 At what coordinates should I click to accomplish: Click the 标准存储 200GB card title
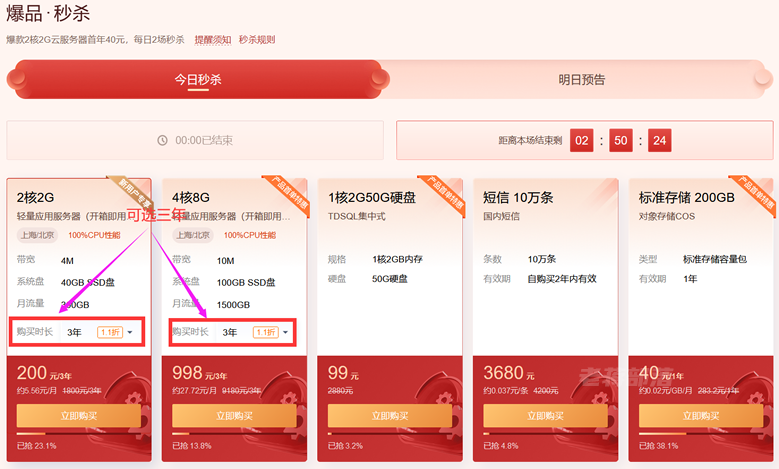click(687, 198)
